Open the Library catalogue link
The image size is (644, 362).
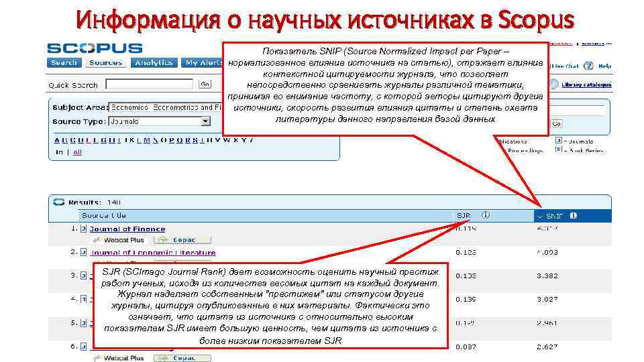click(586, 84)
